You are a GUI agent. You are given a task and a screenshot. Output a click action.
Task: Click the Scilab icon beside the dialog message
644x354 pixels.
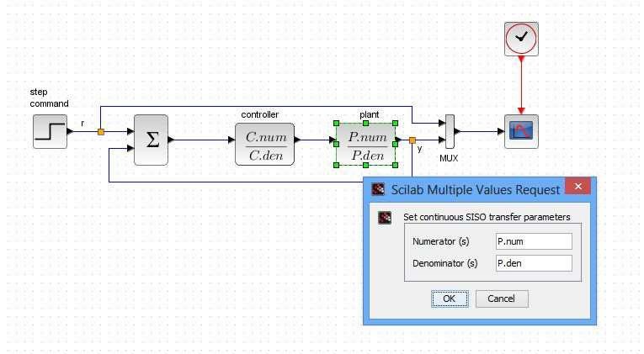click(x=385, y=218)
